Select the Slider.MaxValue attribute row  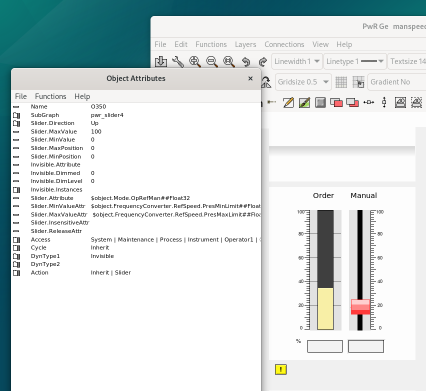tap(136, 132)
